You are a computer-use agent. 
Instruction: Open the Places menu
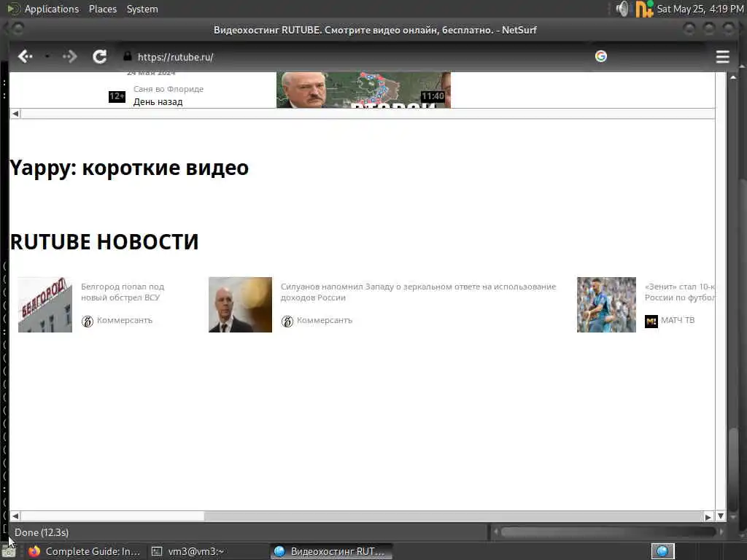(x=102, y=9)
